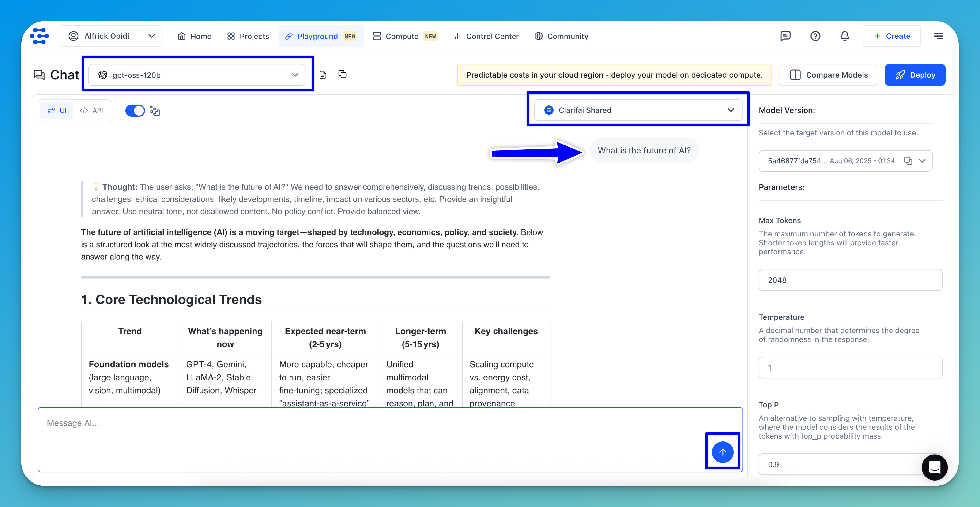This screenshot has width=980, height=507.
Task: Open the notifications bell
Action: [x=844, y=36]
